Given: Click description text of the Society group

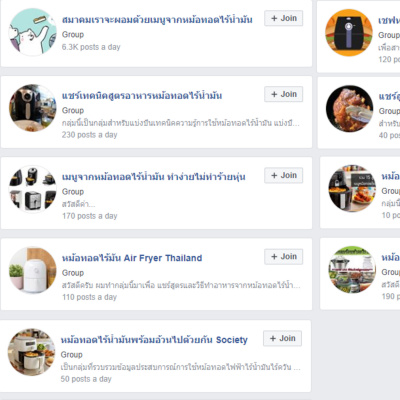Looking at the screenshot, I should tap(180, 367).
